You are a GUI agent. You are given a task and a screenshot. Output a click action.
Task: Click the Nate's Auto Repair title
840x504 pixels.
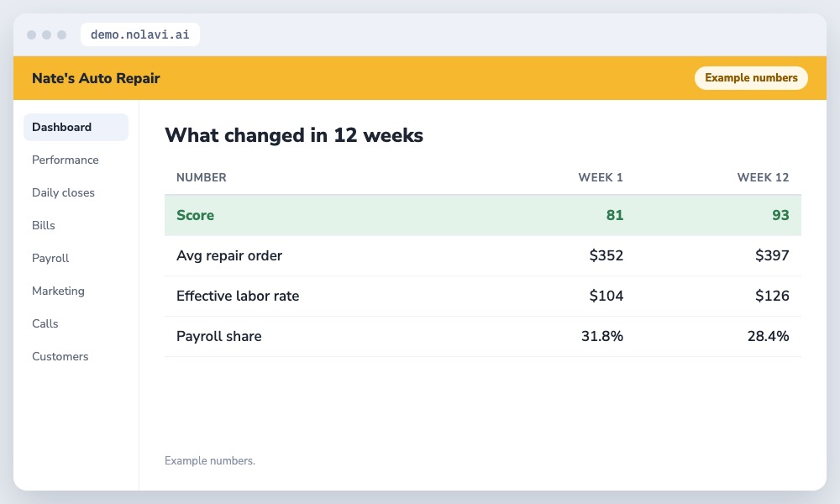(x=96, y=78)
